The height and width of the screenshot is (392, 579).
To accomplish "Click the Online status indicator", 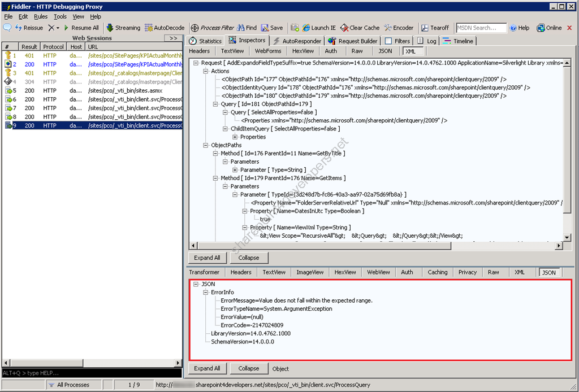I will pyautogui.click(x=549, y=28).
